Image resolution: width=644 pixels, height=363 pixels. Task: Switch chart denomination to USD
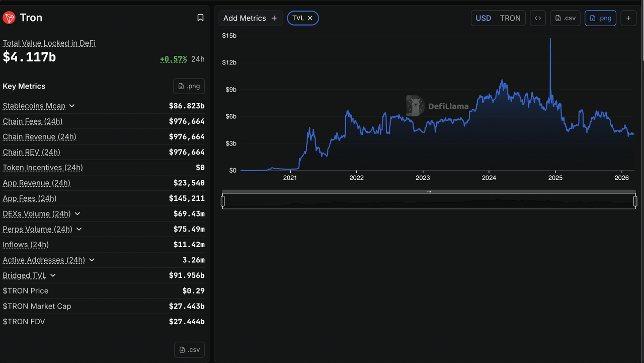pos(483,18)
